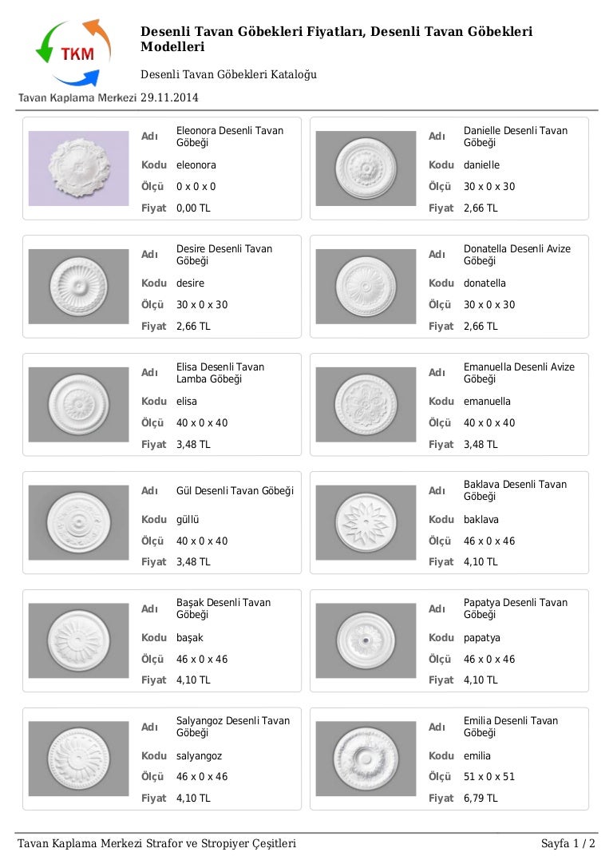Select the Salyangoz swirl rose image

tap(78, 759)
